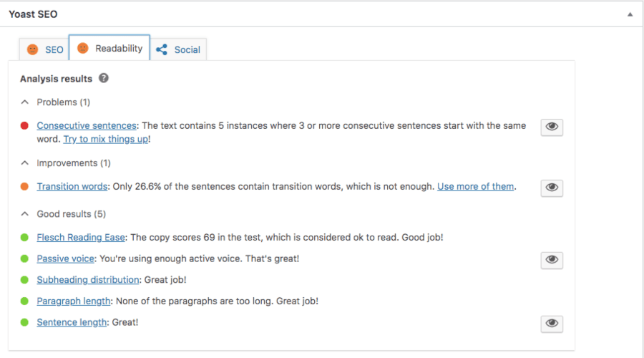644x358 pixels.
Task: Collapse the Improvements (1) section
Action: pos(25,163)
